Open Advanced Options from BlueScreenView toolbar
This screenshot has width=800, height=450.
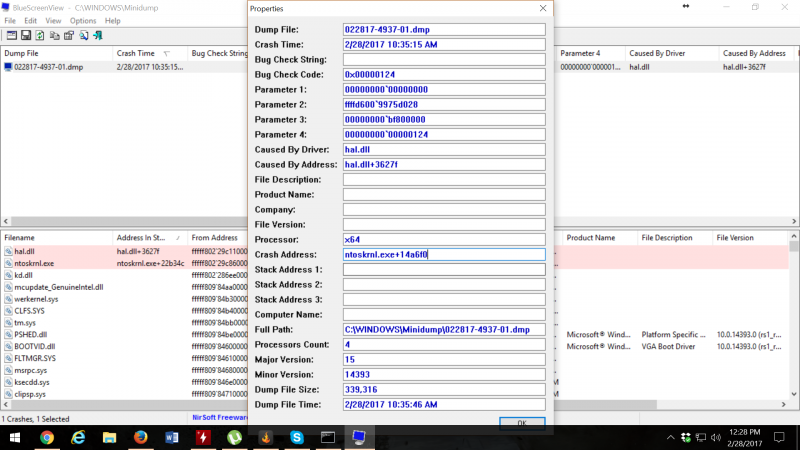tap(11, 35)
